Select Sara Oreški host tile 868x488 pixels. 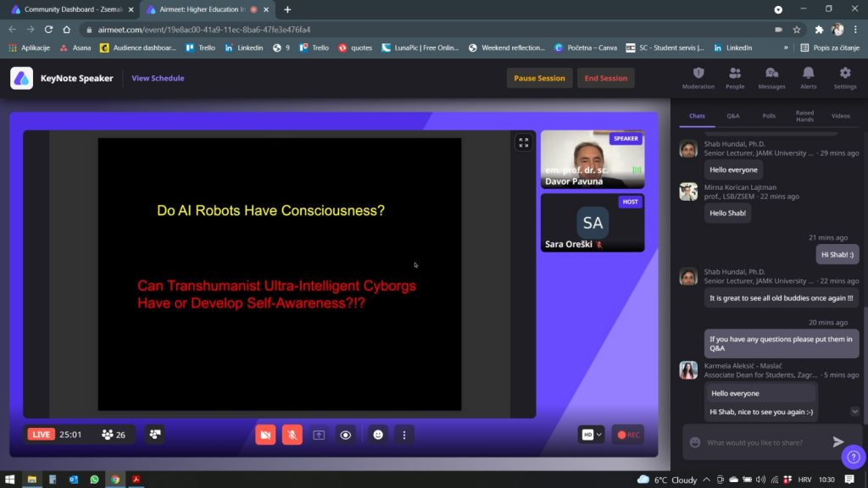click(593, 223)
